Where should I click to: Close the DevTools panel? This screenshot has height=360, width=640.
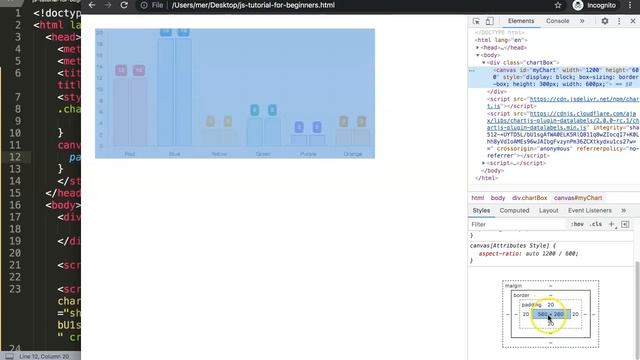(633, 21)
